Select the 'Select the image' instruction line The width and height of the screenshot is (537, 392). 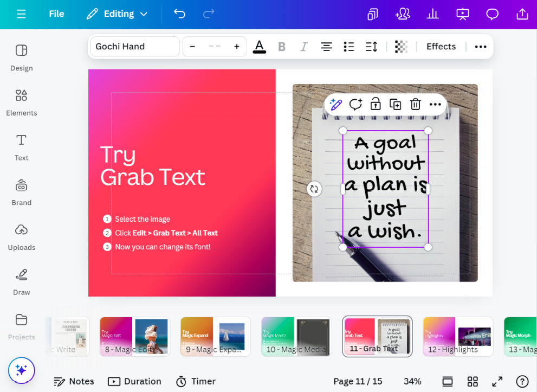pyautogui.click(x=143, y=219)
